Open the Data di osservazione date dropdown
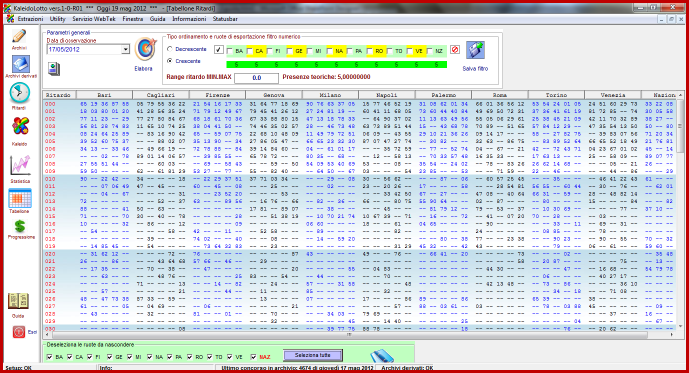The width and height of the screenshot is (689, 373). coord(125,49)
